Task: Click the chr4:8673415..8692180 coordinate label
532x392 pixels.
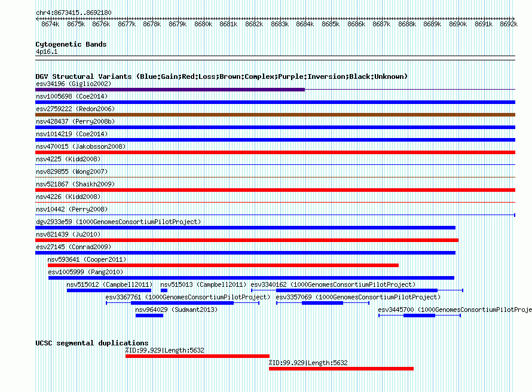Action: [74, 13]
